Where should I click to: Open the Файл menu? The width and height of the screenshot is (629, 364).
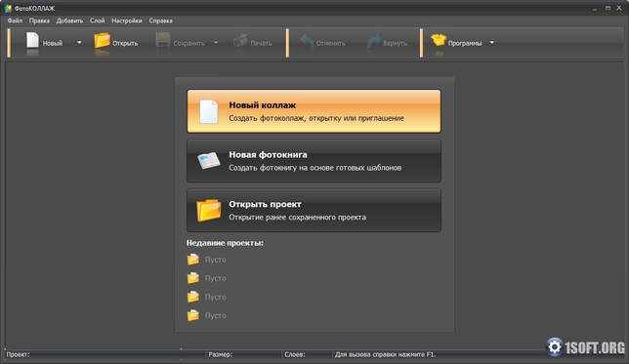(x=15, y=20)
